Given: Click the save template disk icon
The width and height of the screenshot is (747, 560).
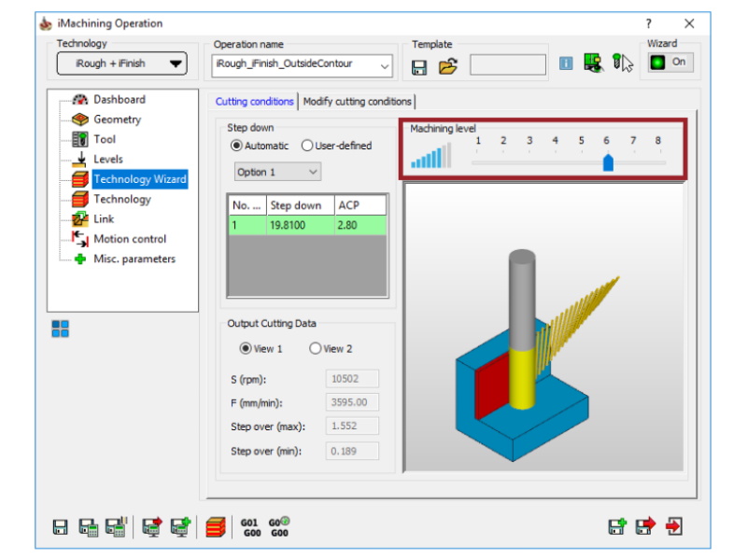Looking at the screenshot, I should click(419, 66).
